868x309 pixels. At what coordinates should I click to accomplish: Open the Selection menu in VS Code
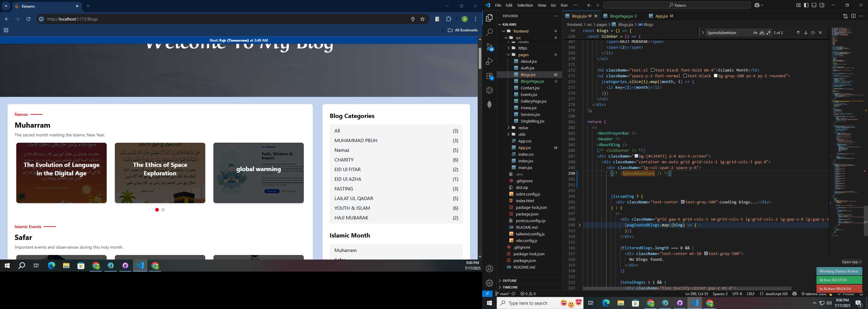pos(525,5)
